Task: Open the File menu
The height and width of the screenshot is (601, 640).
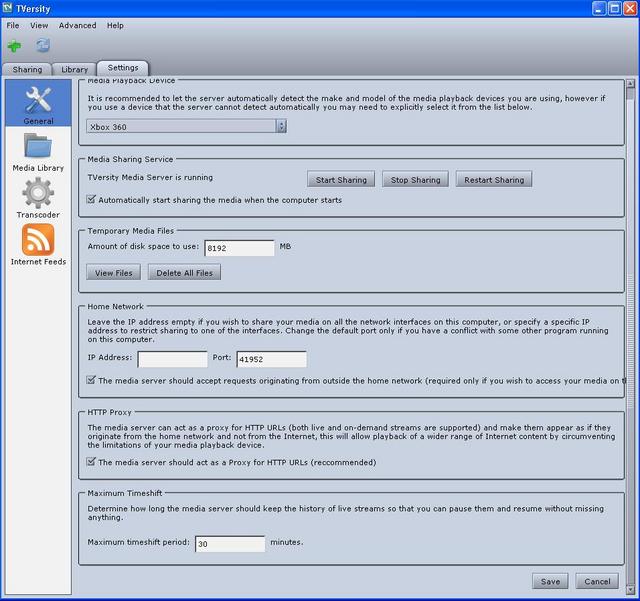Action: tap(13, 25)
